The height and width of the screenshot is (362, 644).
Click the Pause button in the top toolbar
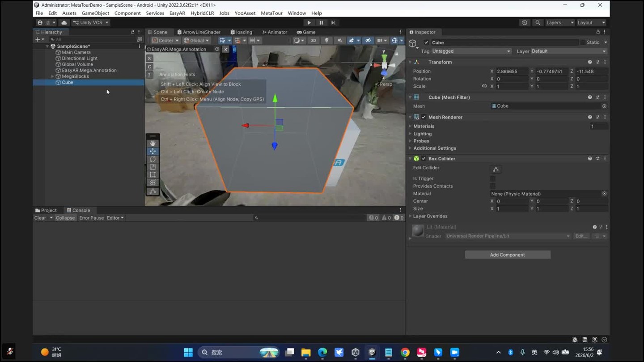pos(321,23)
